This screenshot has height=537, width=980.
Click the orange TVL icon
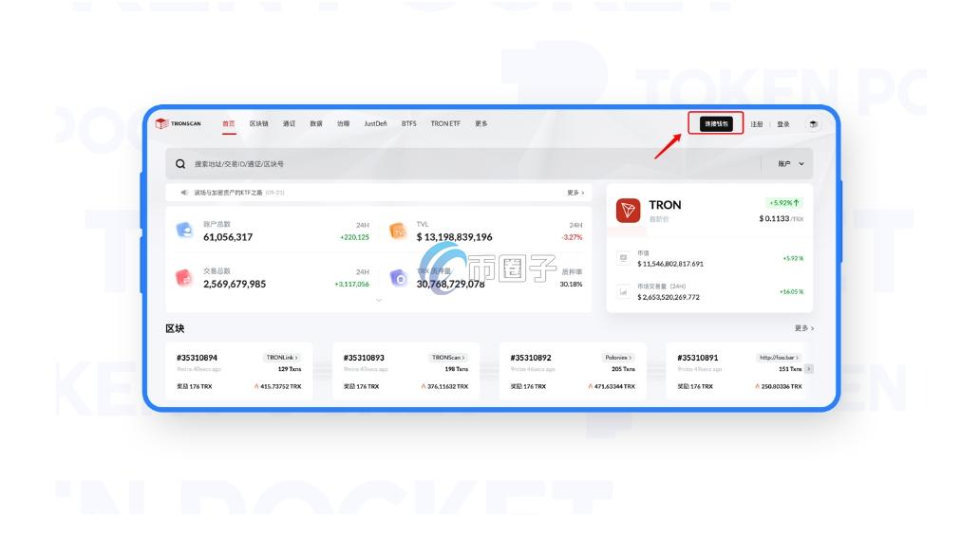point(398,231)
